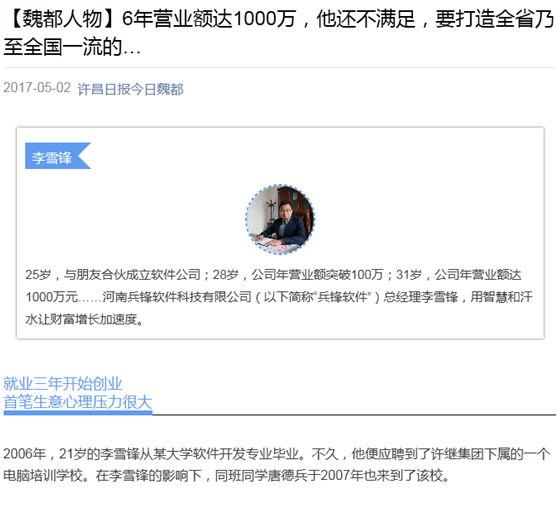This screenshot has width=558, height=505.
Task: Click the gray divider line under the title
Action: coord(280,67)
